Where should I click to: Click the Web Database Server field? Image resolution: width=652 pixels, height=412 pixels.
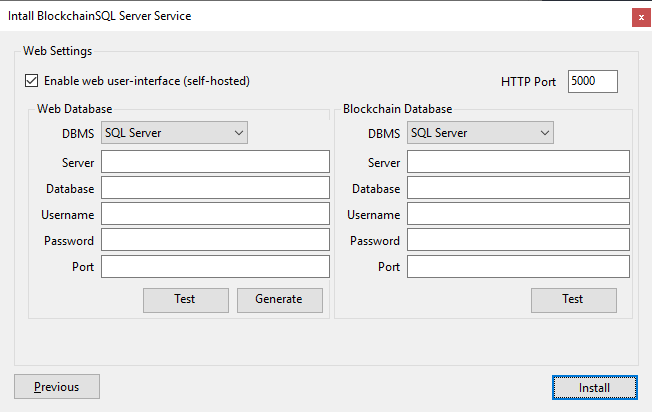(215, 162)
